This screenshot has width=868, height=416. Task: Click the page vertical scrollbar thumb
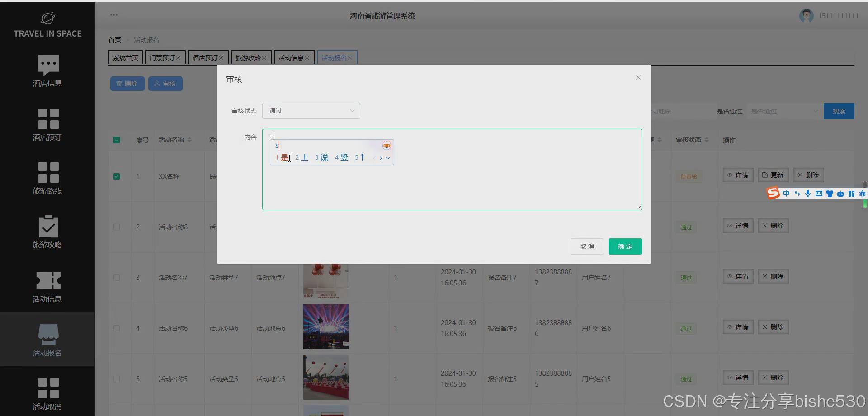click(x=865, y=194)
